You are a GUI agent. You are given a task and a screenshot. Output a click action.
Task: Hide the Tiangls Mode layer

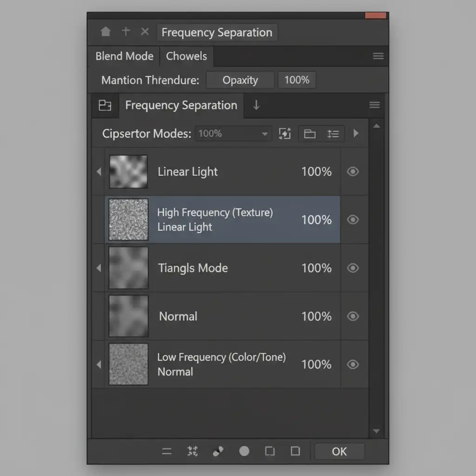[x=353, y=268]
